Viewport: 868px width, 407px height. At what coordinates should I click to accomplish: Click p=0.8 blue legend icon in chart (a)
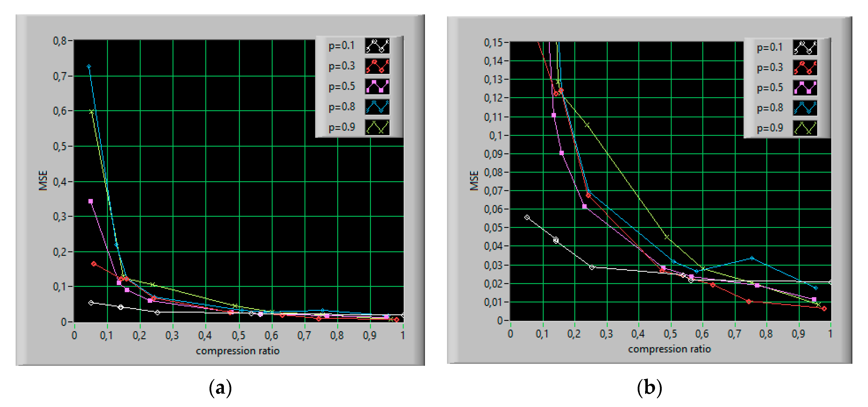(x=377, y=107)
